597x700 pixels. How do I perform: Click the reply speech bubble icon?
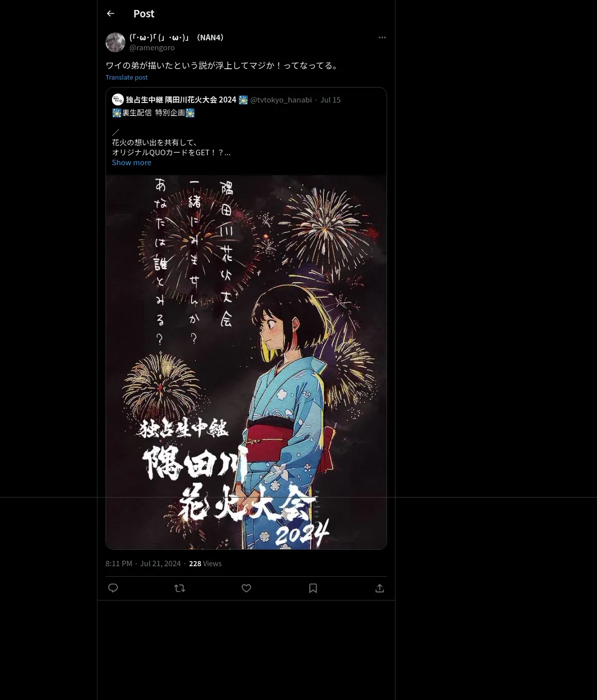pos(113,588)
